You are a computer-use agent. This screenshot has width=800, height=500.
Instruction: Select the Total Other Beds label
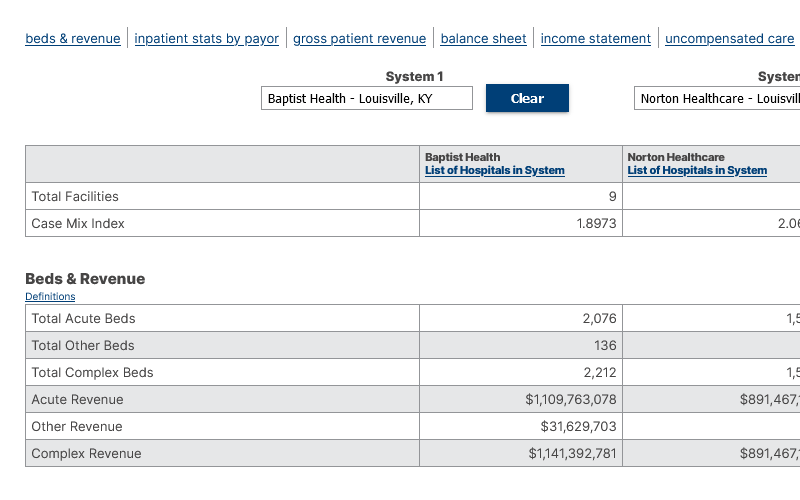pyautogui.click(x=83, y=345)
